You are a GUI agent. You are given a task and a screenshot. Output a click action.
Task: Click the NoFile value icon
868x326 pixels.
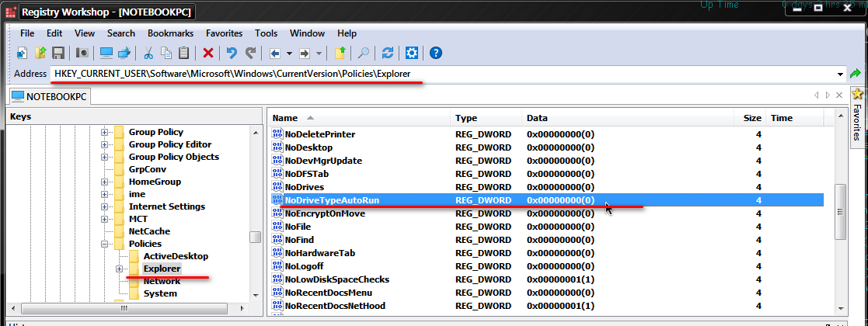[277, 227]
